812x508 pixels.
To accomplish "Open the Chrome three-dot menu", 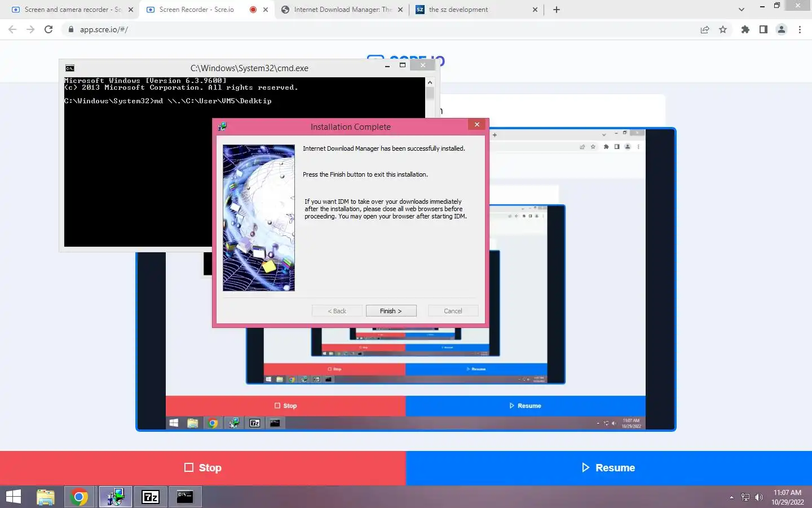I will coord(800,29).
